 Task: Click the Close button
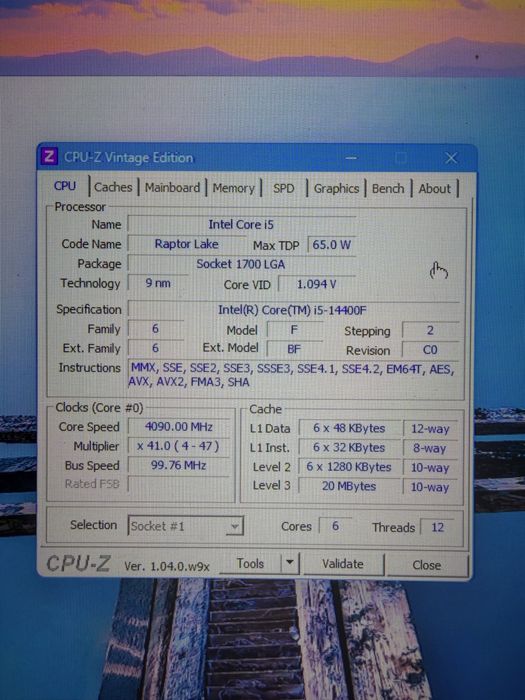(x=427, y=565)
